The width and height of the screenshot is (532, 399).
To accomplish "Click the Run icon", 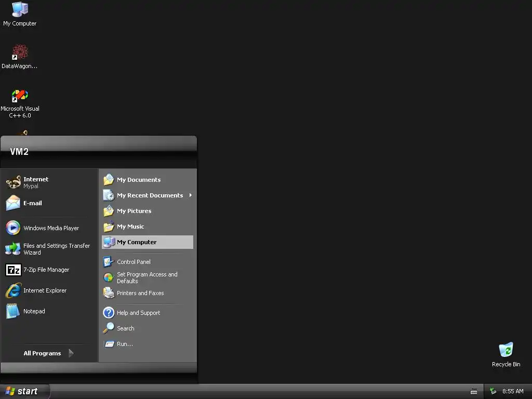I will pos(109,344).
